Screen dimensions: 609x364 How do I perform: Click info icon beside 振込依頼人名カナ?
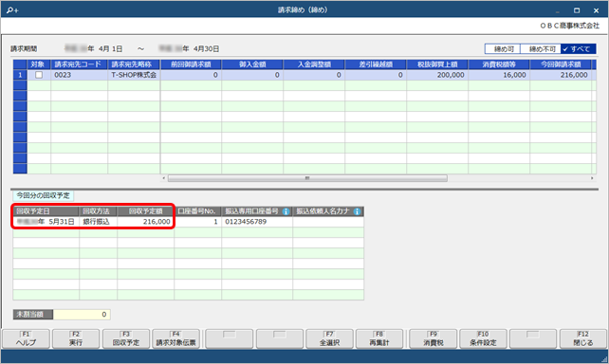(358, 211)
